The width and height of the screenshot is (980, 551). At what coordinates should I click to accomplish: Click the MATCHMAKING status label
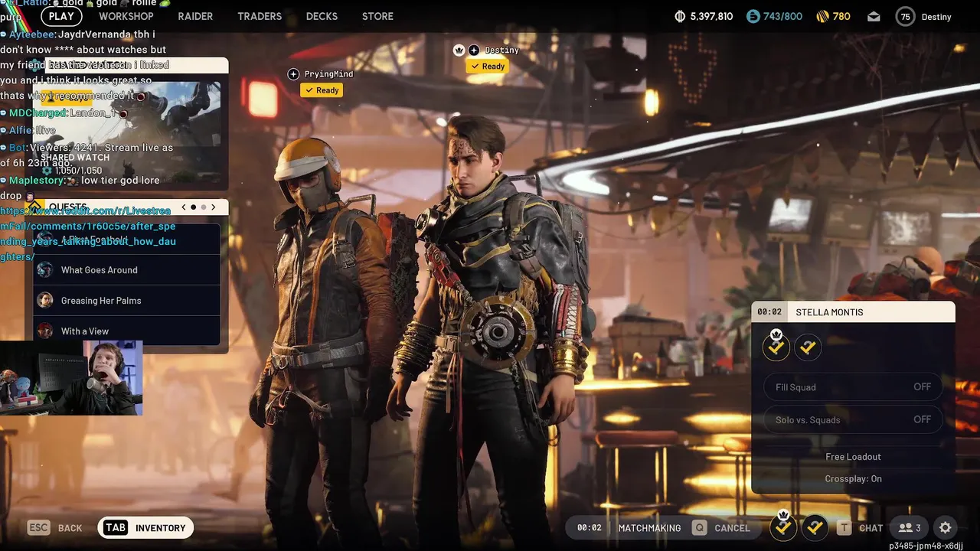click(649, 528)
